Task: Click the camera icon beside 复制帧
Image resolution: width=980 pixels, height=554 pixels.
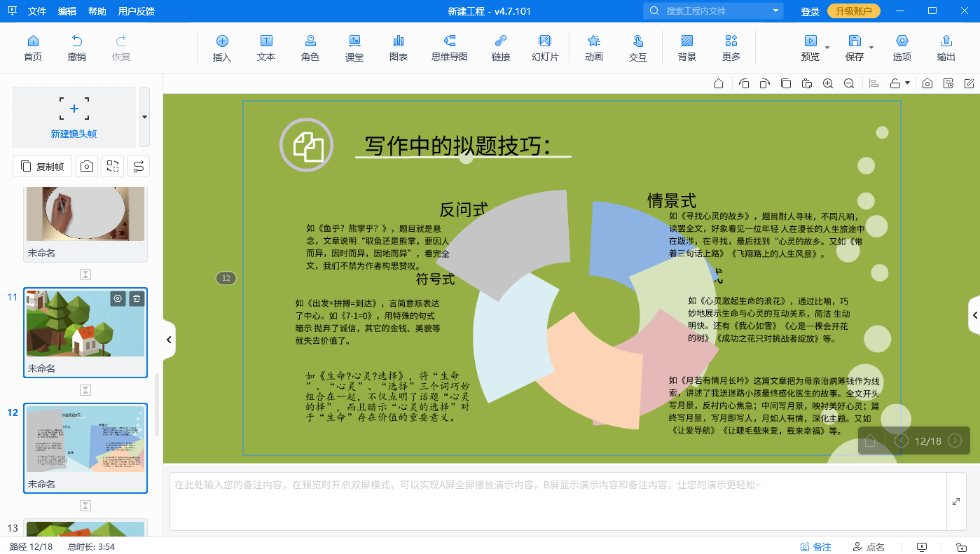Action: click(x=87, y=166)
